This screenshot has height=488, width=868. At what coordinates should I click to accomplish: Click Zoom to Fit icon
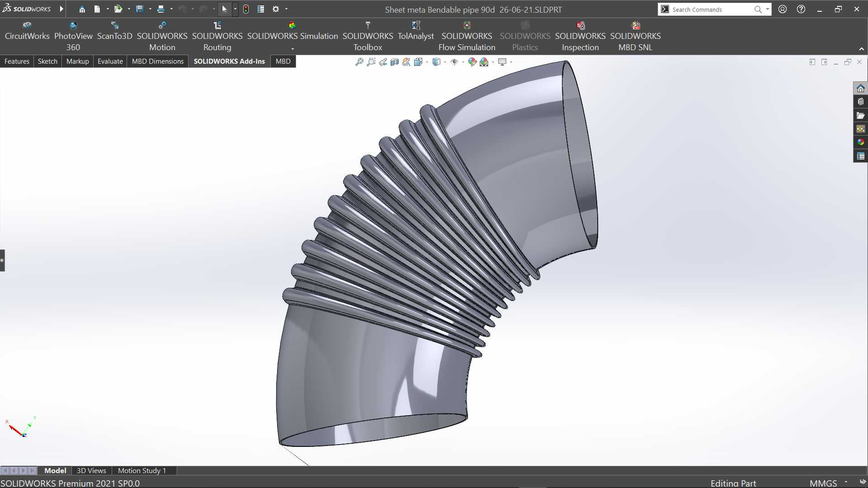click(x=359, y=62)
